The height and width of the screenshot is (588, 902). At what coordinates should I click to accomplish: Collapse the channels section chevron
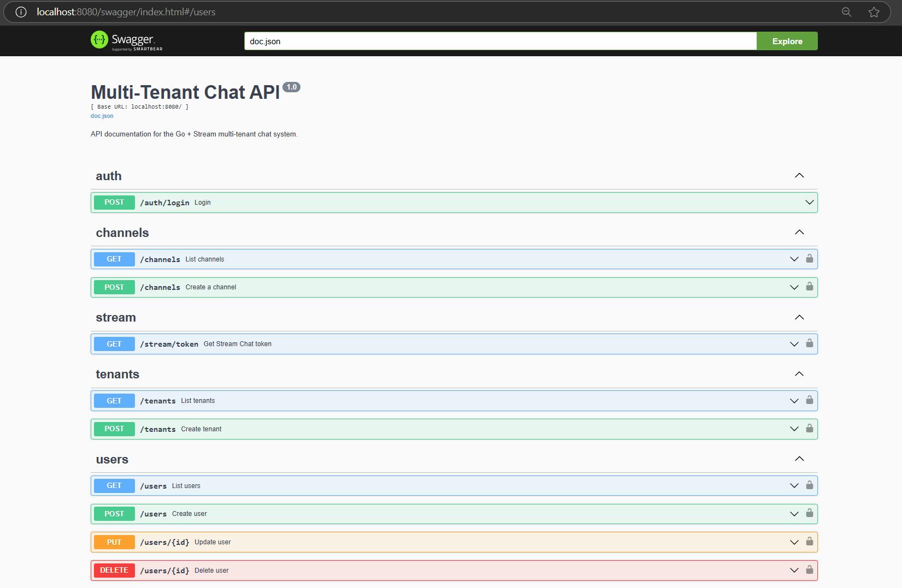click(x=799, y=233)
